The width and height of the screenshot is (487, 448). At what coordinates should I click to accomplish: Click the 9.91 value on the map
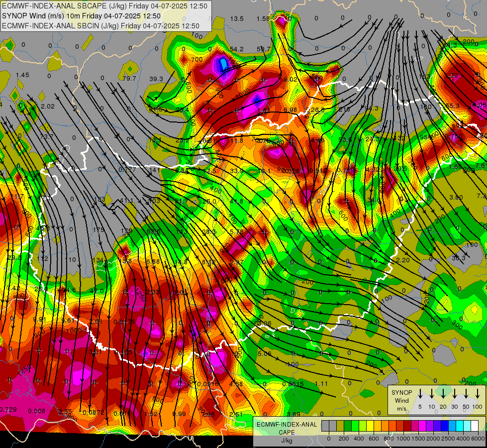point(39,320)
